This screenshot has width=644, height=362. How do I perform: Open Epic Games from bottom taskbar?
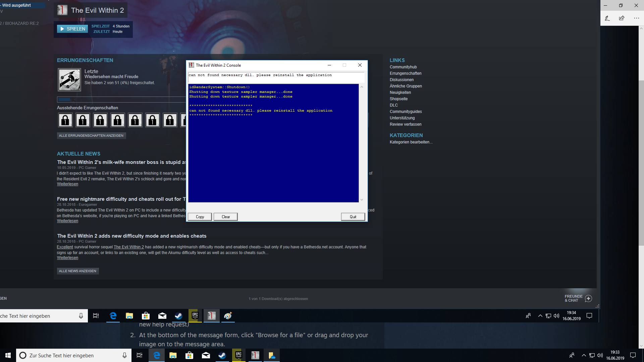[x=239, y=355]
